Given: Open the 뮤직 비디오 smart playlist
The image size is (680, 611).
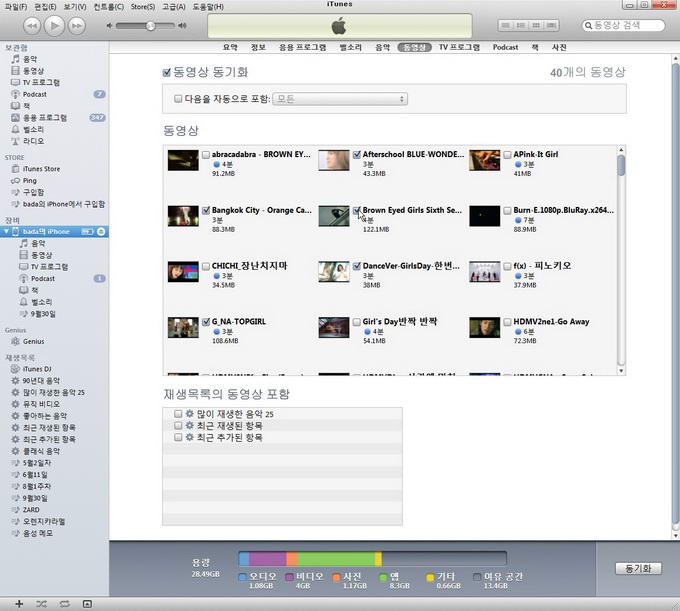Looking at the screenshot, I should (x=41, y=404).
